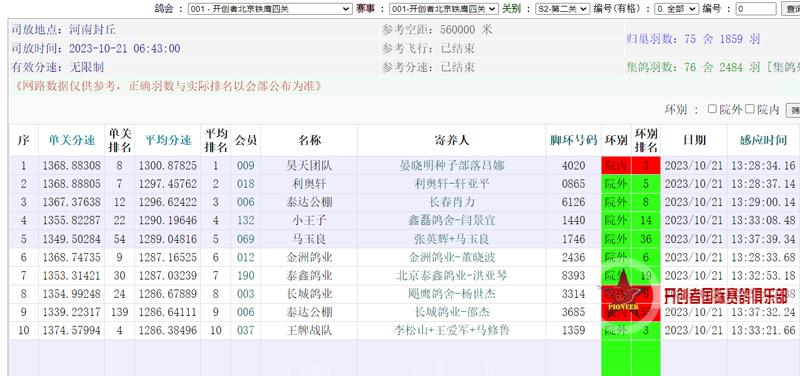Click green 院外 ring cell for 利奥轩
Image resolution: width=800 pixels, height=376 pixels.
tap(616, 184)
